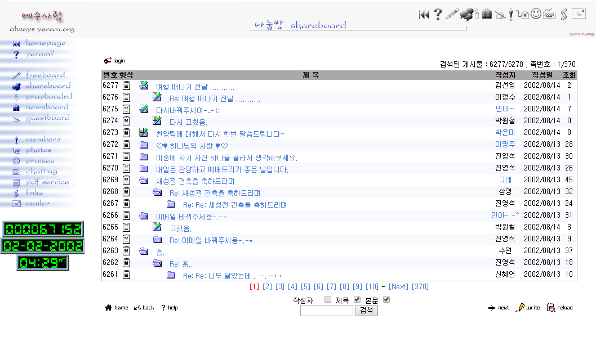
Task: Open post 6269 새성전 건축을 축하드리며
Action: [195, 181]
